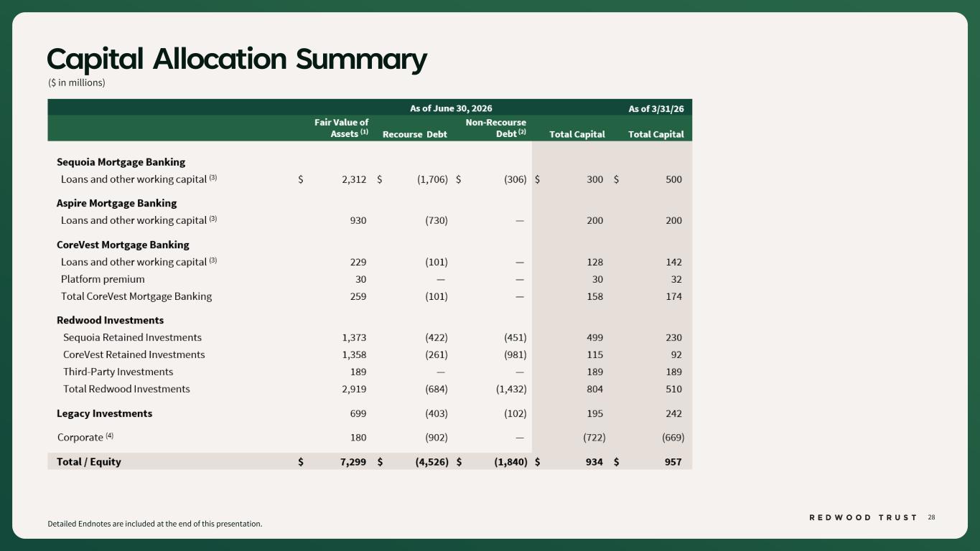Click the Total Redwood prior-quarter value "510"
This screenshot has width=980, height=551.
click(674, 389)
